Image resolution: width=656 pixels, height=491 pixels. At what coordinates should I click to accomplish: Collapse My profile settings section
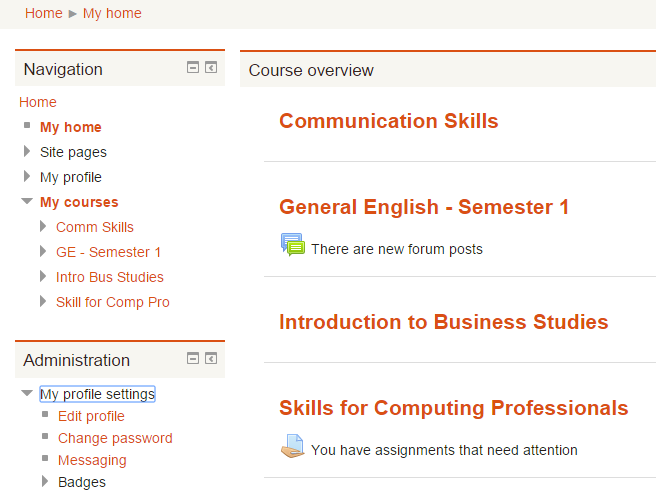click(x=27, y=394)
